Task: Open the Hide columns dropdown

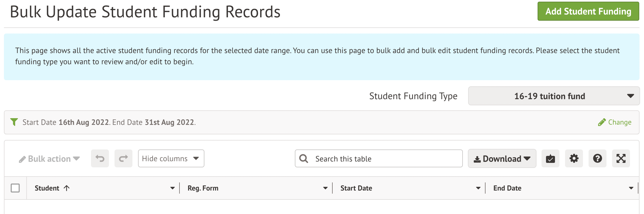Action: (171, 158)
